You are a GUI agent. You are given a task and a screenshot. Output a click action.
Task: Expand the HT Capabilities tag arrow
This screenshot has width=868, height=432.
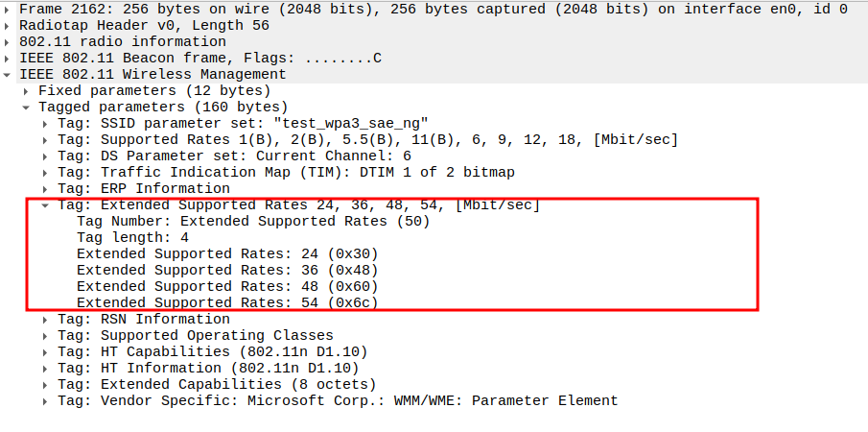(46, 352)
